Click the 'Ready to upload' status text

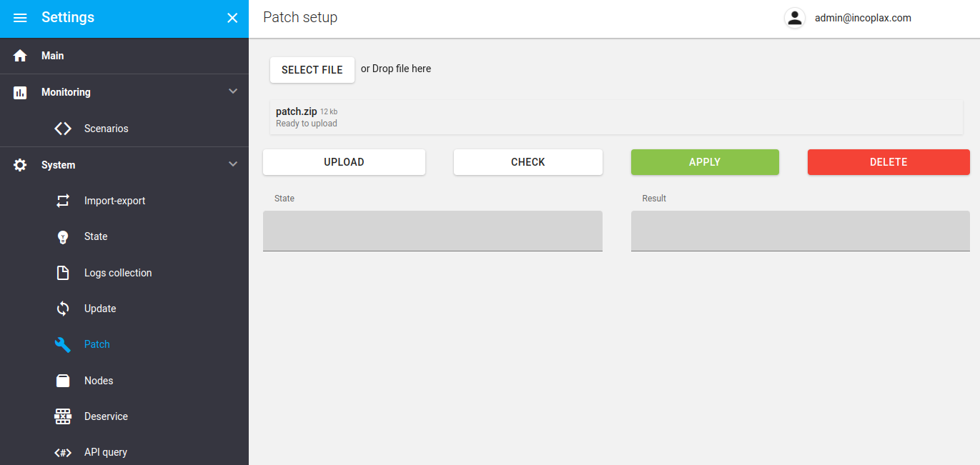[x=307, y=124]
